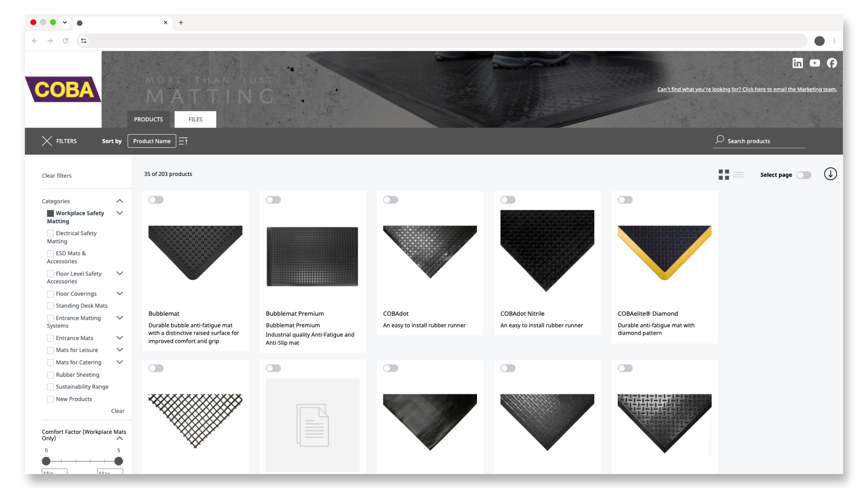Viewport: 868px width, 488px height.
Task: Expand Workplace Safety Matting subcategories
Action: pyautogui.click(x=119, y=213)
